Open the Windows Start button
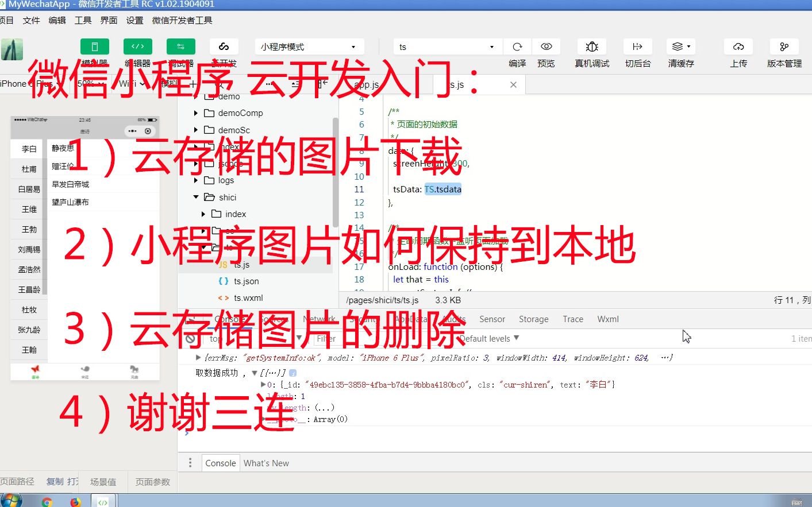The width and height of the screenshot is (812, 507). pyautogui.click(x=11, y=501)
